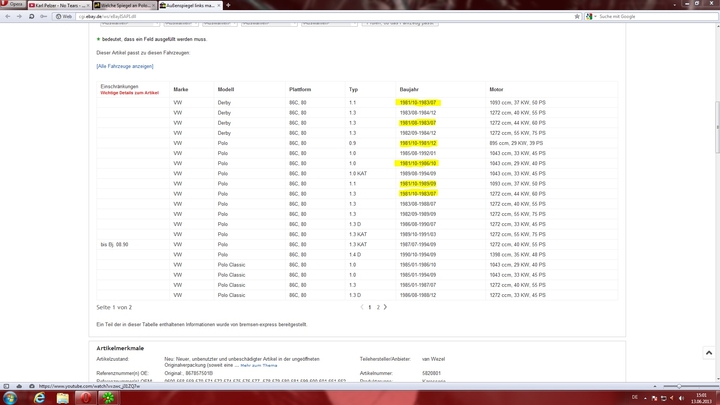
Task: Click the Opera Link cloud icon in status bar
Action: [19, 386]
